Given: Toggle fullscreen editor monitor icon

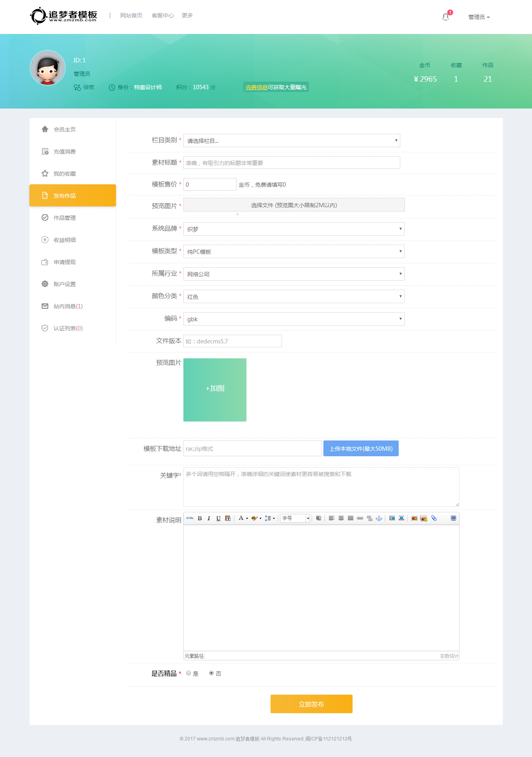Looking at the screenshot, I should click(454, 518).
